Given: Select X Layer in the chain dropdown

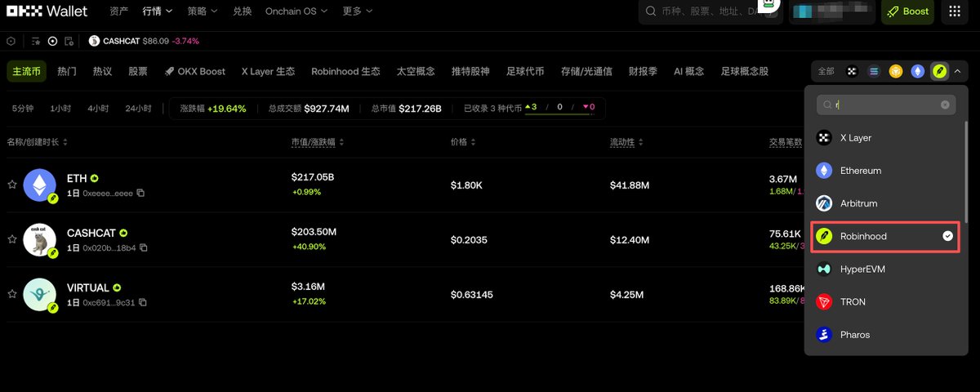Looking at the screenshot, I should [884, 138].
